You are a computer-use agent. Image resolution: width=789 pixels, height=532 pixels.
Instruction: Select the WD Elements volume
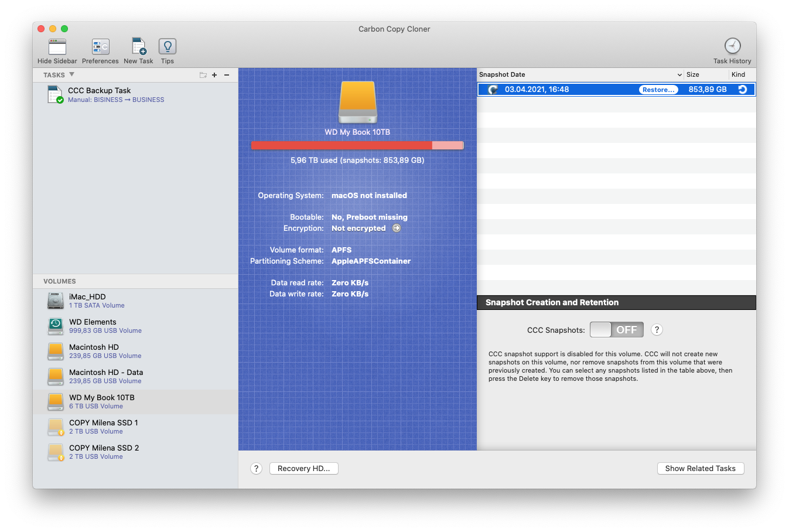pos(135,326)
